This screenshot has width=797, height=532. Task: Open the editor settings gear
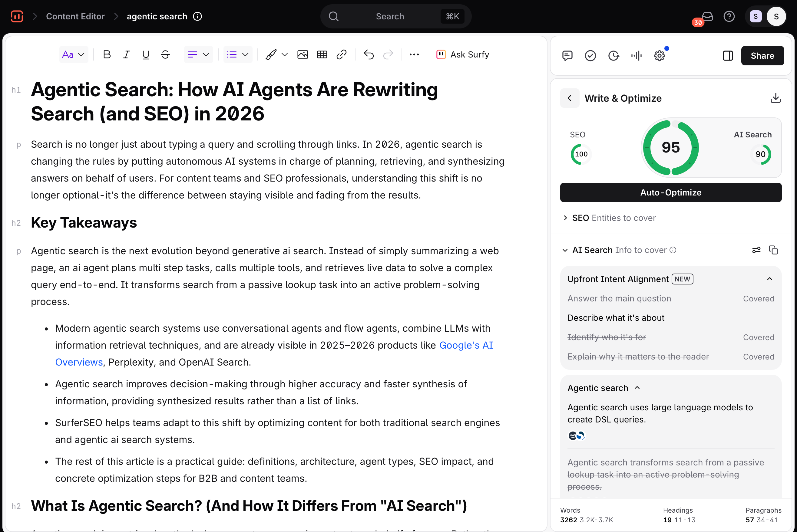click(x=660, y=56)
